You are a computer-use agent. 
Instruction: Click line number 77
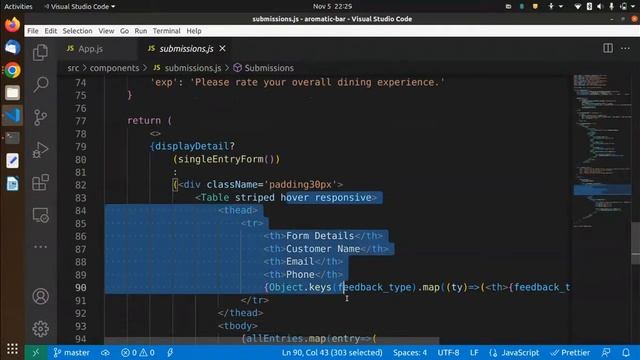pos(81,121)
